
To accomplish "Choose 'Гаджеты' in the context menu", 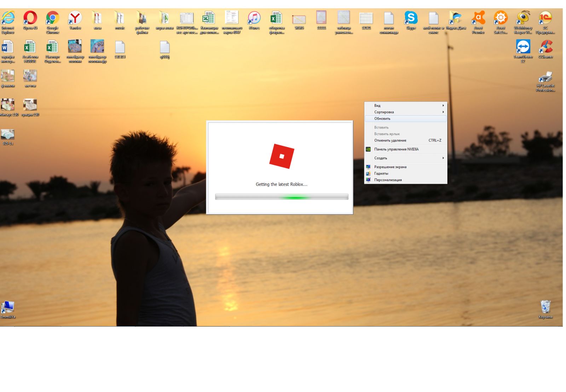I will point(406,173).
